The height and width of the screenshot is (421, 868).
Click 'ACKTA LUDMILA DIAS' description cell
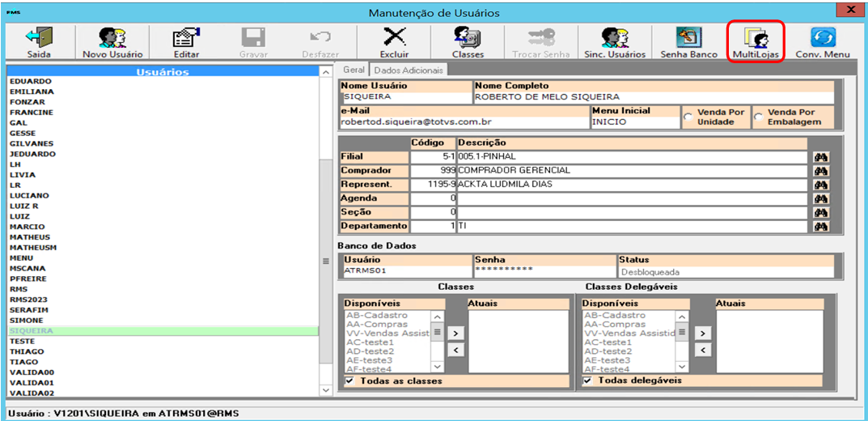(632, 185)
